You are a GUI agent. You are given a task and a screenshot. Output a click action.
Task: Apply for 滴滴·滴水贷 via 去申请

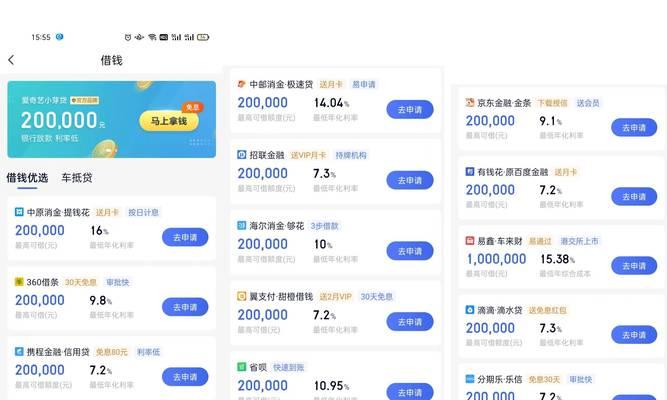coord(634,335)
